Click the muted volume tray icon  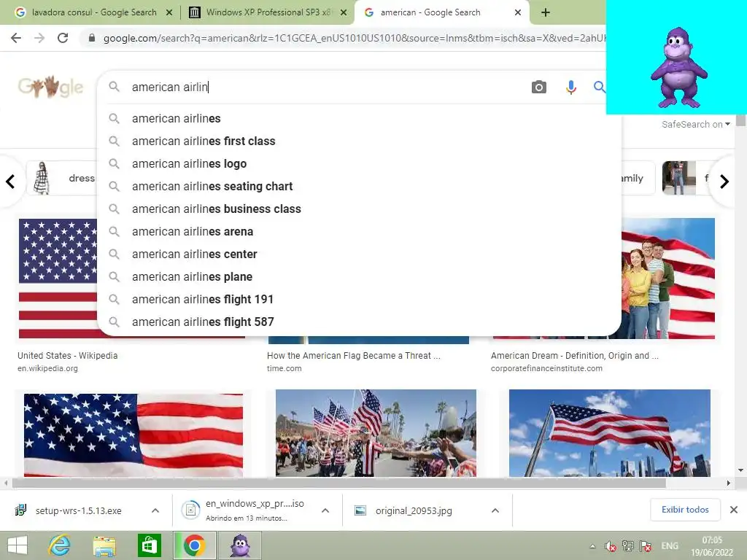click(610, 546)
